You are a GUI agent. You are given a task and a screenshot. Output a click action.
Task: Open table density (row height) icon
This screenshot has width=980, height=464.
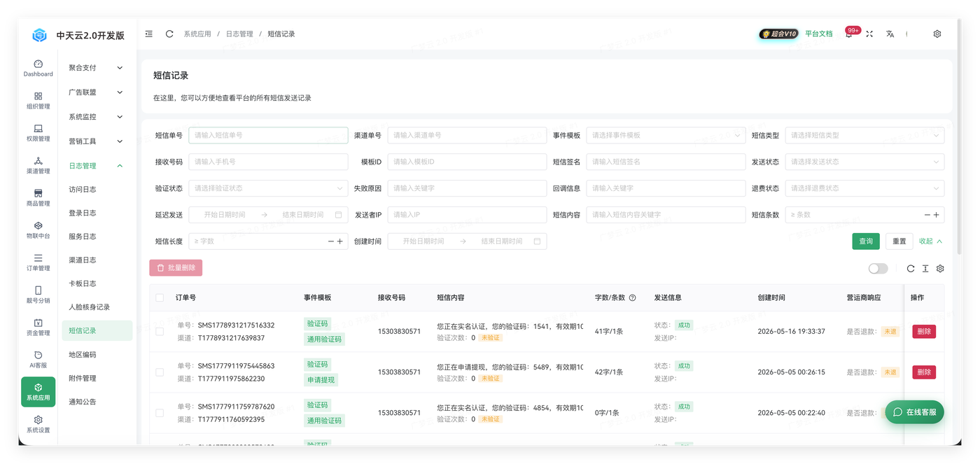tap(925, 269)
